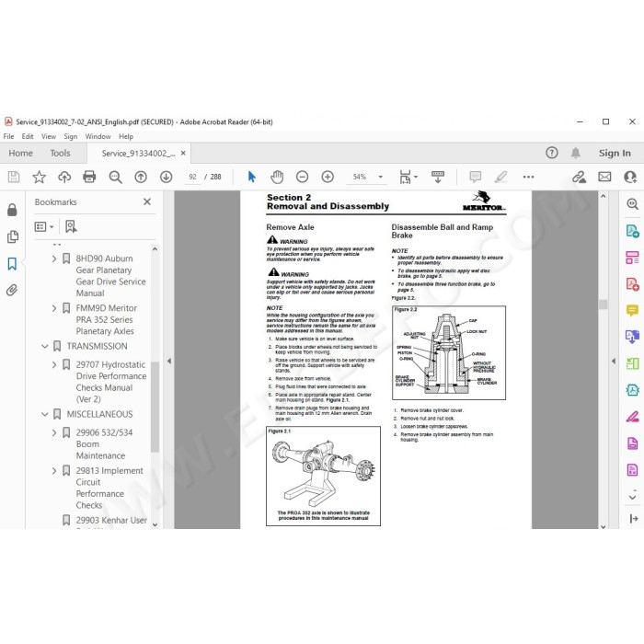The height and width of the screenshot is (644, 644).
Task: Click the bookmarks panel scroll down arrow
Action: pos(155,524)
